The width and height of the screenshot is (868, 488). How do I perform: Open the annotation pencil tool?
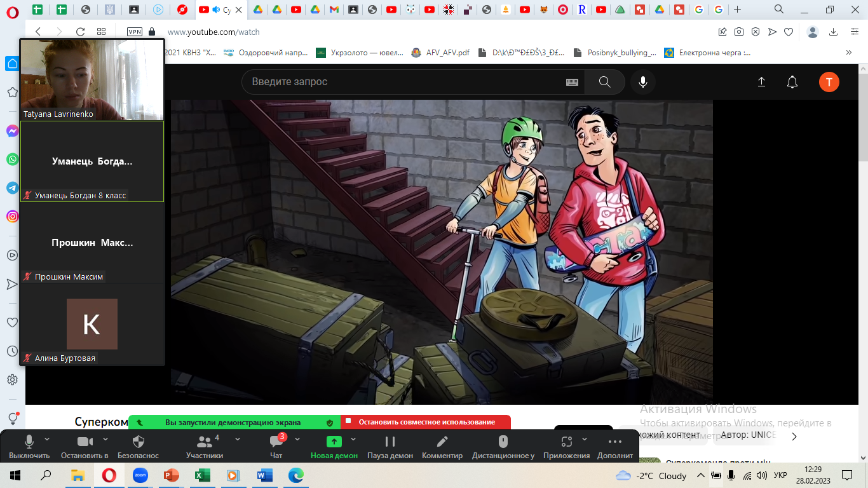point(442,447)
